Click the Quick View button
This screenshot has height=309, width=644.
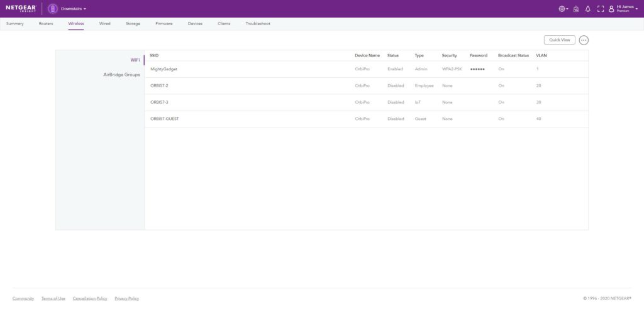[559, 40]
